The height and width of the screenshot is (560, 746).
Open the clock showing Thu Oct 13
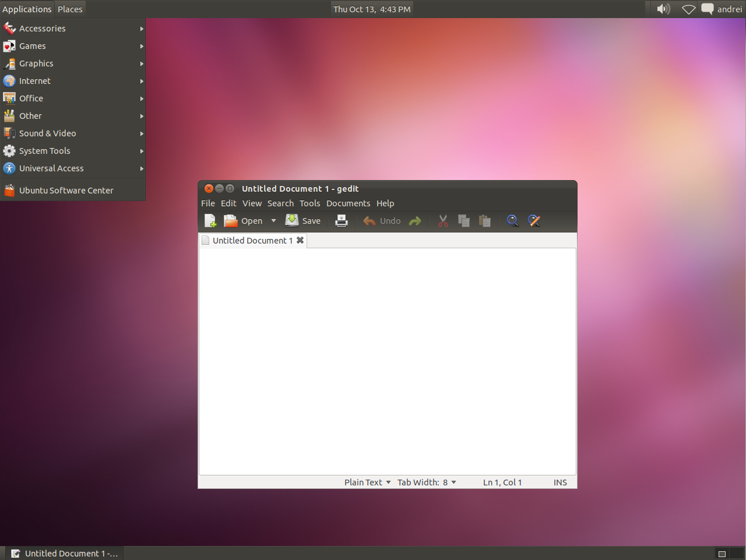click(372, 9)
